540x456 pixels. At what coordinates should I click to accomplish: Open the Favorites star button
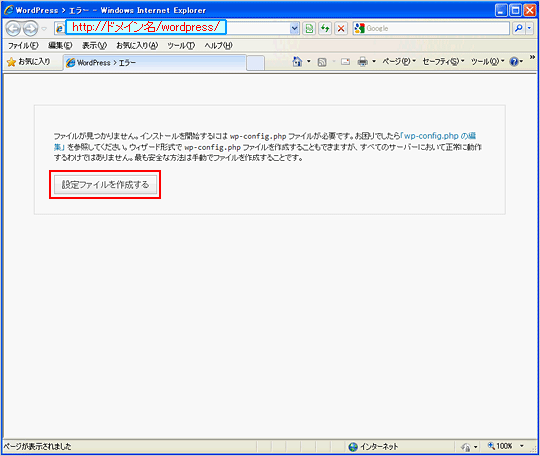pos(29,62)
